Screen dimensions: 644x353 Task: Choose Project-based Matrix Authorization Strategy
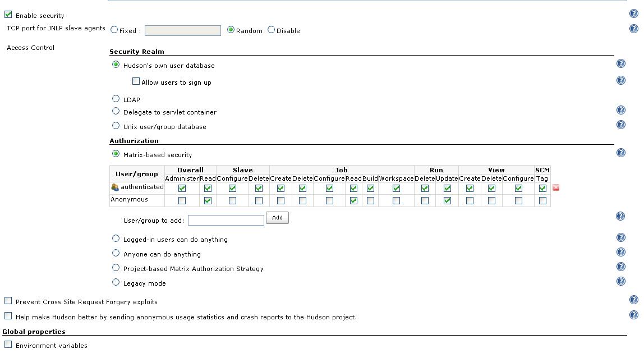(x=116, y=268)
